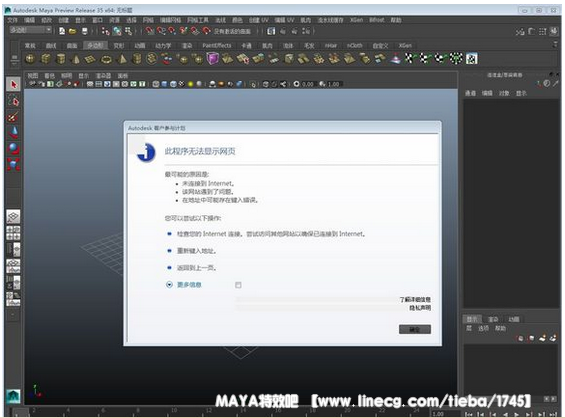Tick the checkbox beside More Information in dialog

(238, 285)
